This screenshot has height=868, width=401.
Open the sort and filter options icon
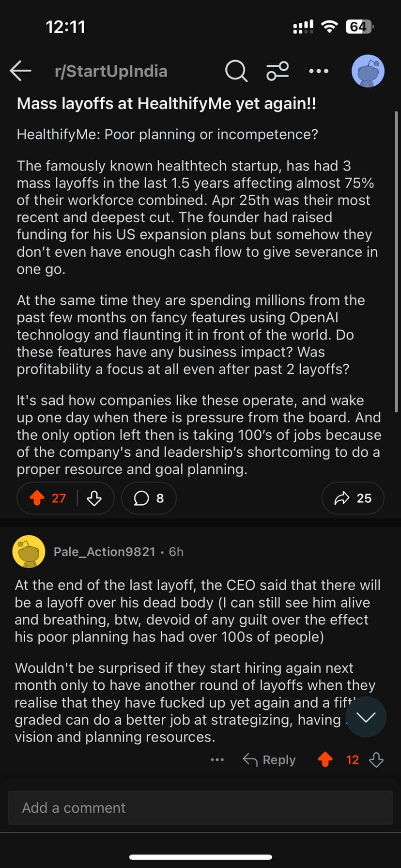pyautogui.click(x=278, y=71)
